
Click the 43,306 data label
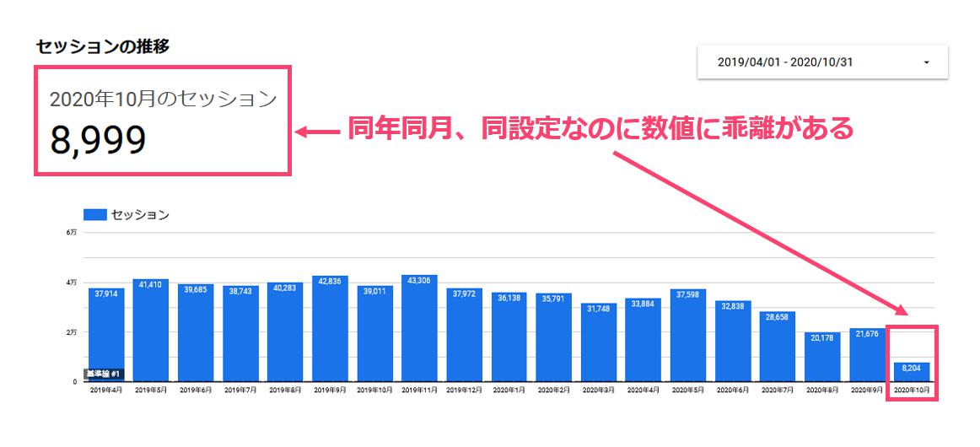(419, 280)
